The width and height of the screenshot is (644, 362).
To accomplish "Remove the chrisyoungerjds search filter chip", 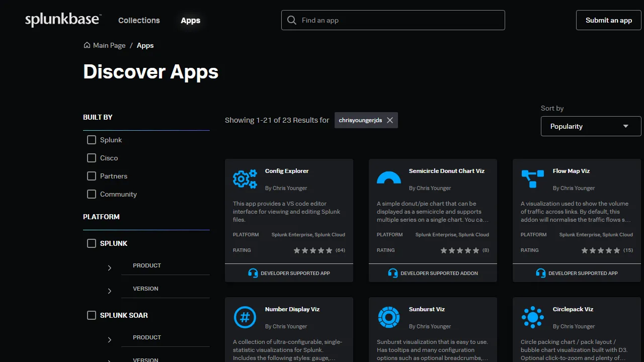I will 390,120.
